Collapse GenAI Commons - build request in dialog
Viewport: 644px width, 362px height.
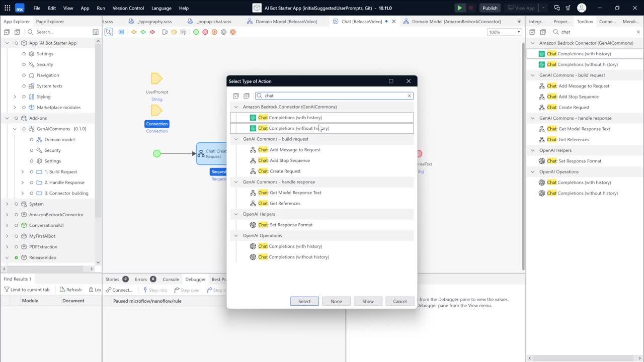(236, 139)
